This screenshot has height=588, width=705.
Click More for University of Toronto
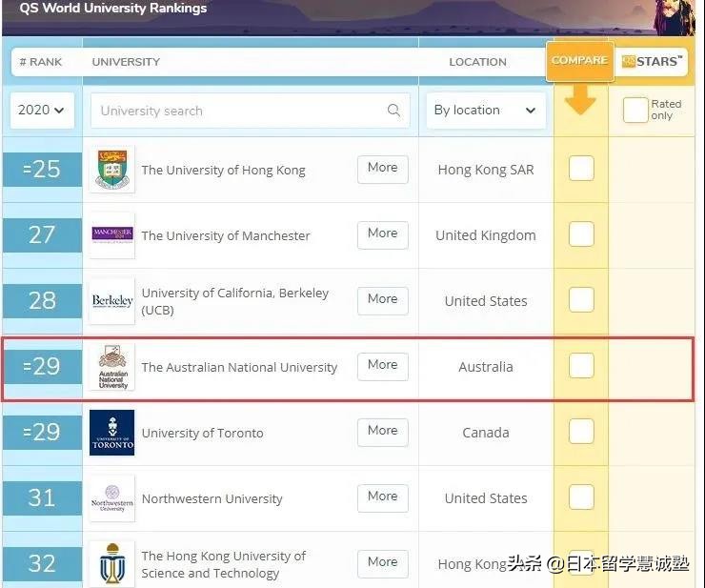[383, 432]
